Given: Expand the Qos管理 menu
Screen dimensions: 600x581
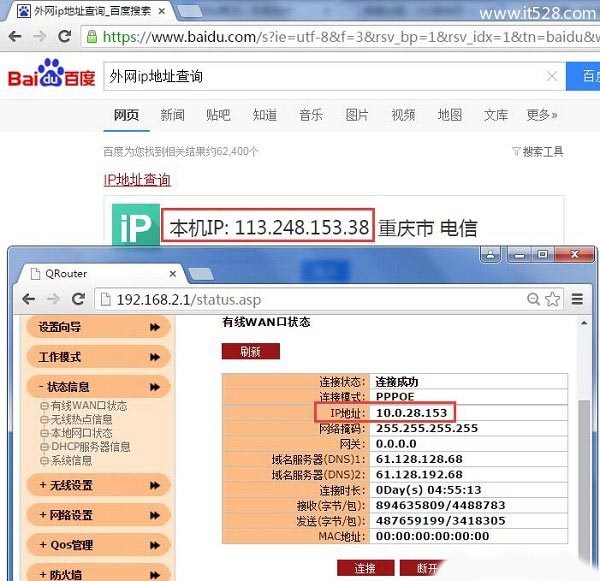Looking at the screenshot, I should coord(99,545).
